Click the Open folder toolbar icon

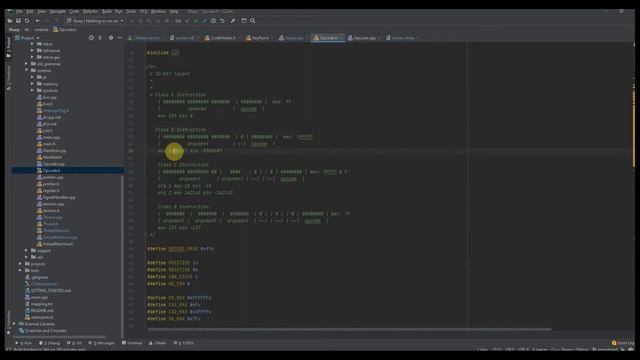point(10,21)
